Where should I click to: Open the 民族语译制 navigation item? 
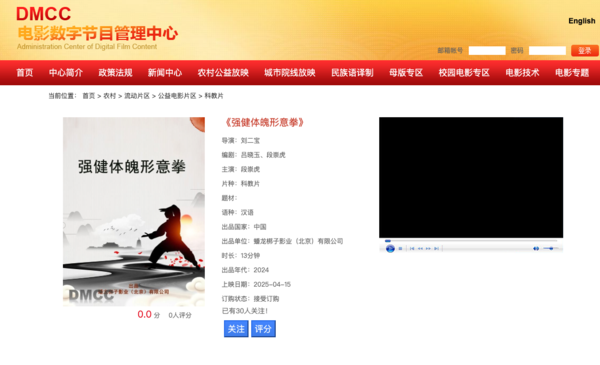pyautogui.click(x=352, y=73)
